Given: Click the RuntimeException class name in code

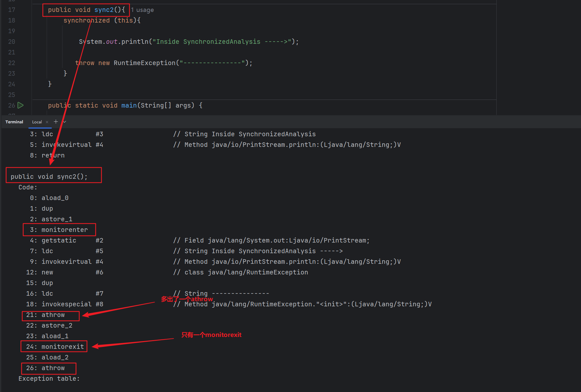Looking at the screenshot, I should tap(144, 63).
